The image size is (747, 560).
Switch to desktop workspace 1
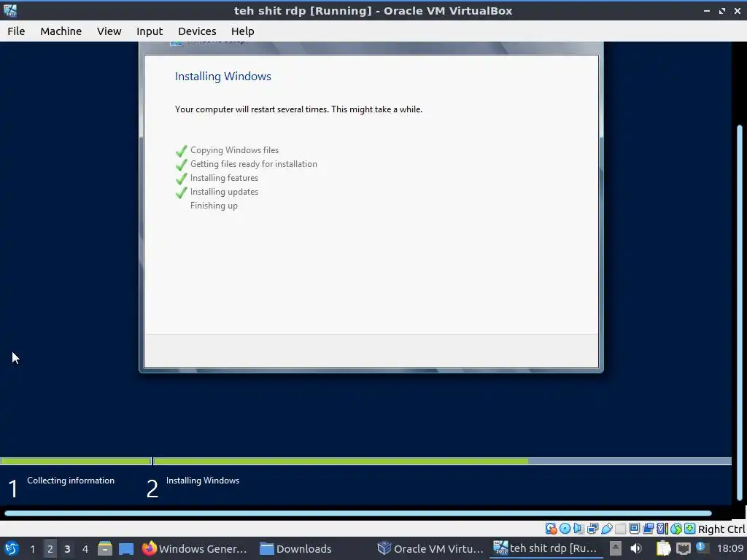[x=32, y=548]
